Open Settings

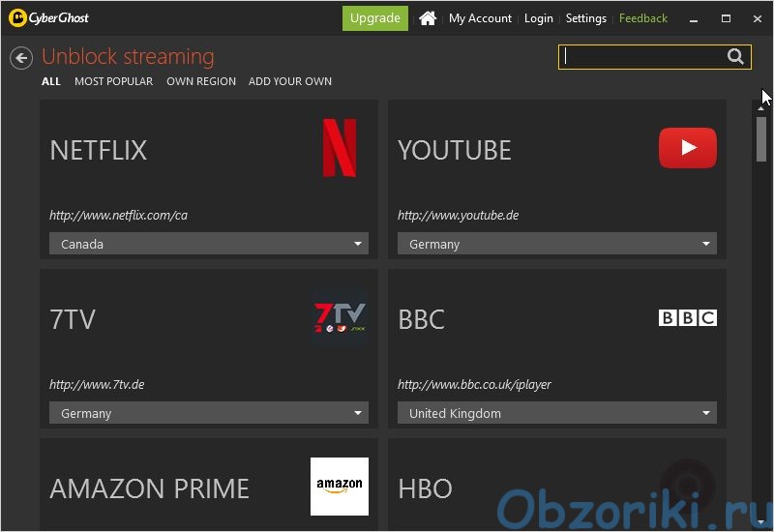click(586, 18)
